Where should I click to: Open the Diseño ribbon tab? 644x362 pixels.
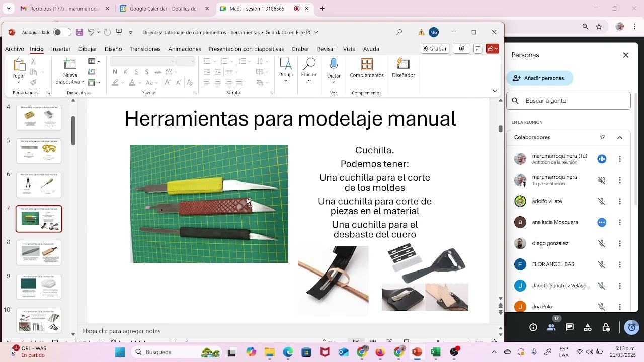[113, 49]
